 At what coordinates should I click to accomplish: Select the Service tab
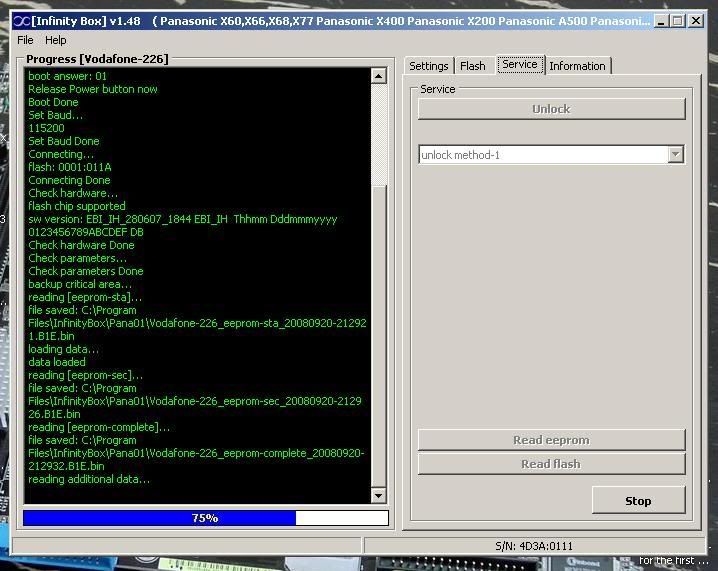pyautogui.click(x=519, y=65)
